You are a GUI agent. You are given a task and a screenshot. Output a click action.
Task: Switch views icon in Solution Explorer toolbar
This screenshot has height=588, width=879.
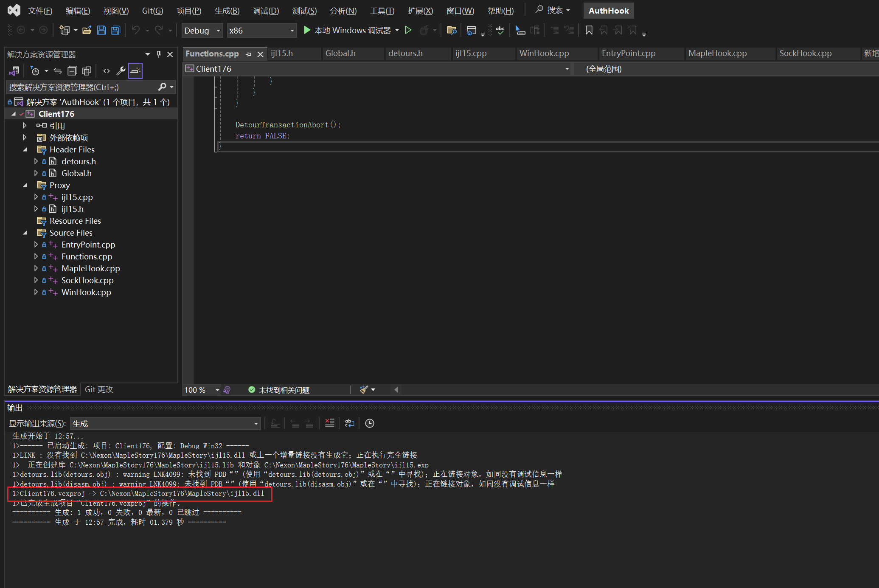pyautogui.click(x=14, y=70)
